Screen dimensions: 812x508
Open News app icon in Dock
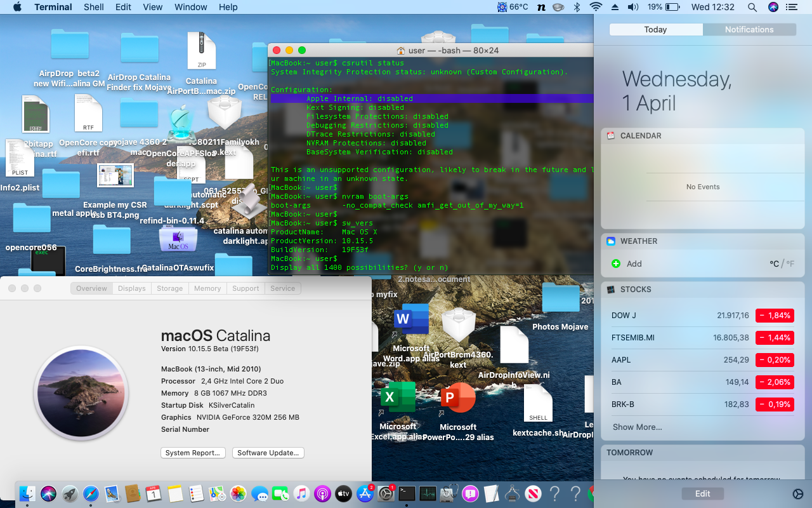tap(533, 493)
